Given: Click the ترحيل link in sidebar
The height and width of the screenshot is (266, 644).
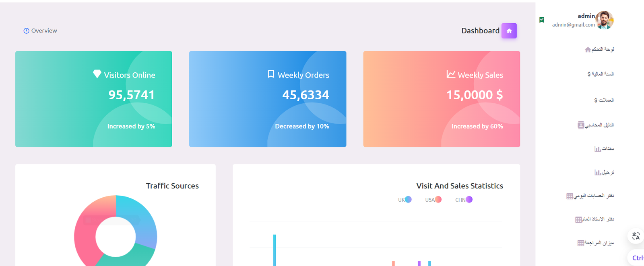Looking at the screenshot, I should coord(604,172).
